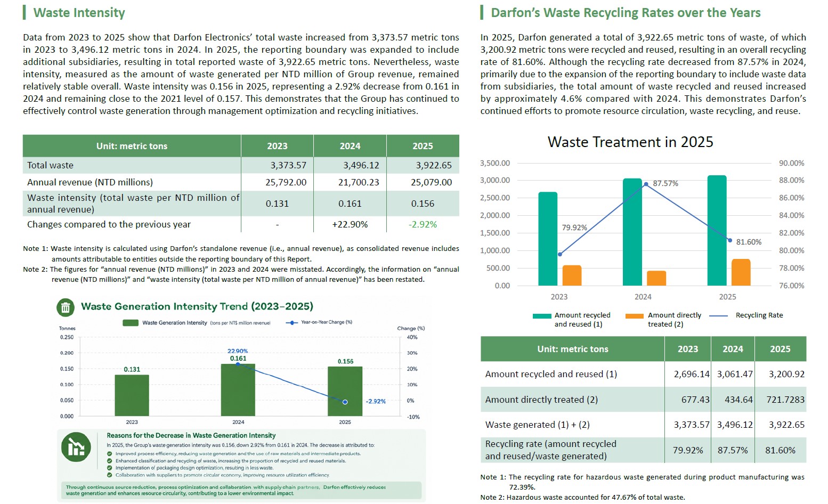Click the "Annual revenue (NTD millions)" row label

click(x=90, y=182)
